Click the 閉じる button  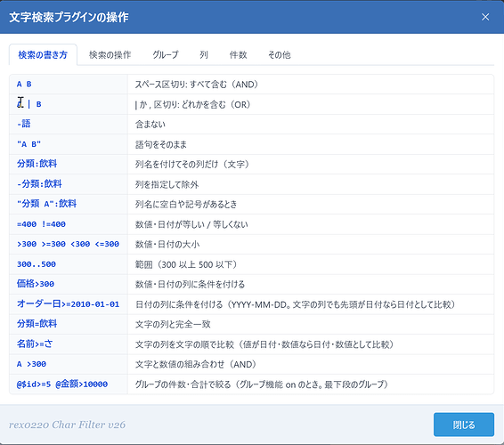click(x=464, y=425)
